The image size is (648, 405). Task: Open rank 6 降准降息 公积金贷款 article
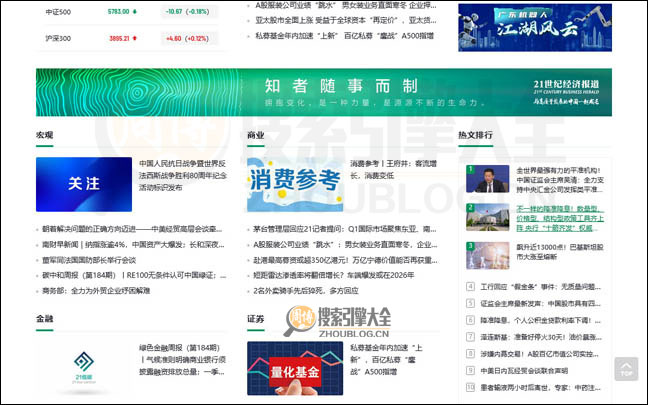(x=540, y=320)
